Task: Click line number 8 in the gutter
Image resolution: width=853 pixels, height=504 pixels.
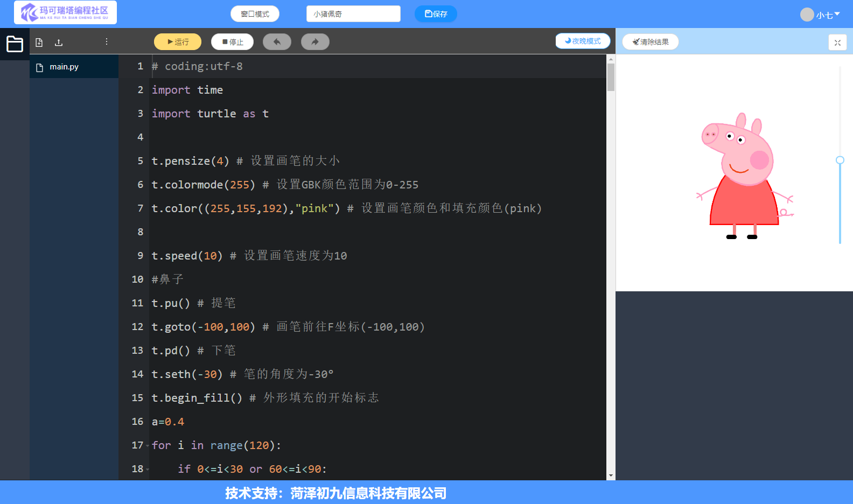Action: click(x=141, y=232)
